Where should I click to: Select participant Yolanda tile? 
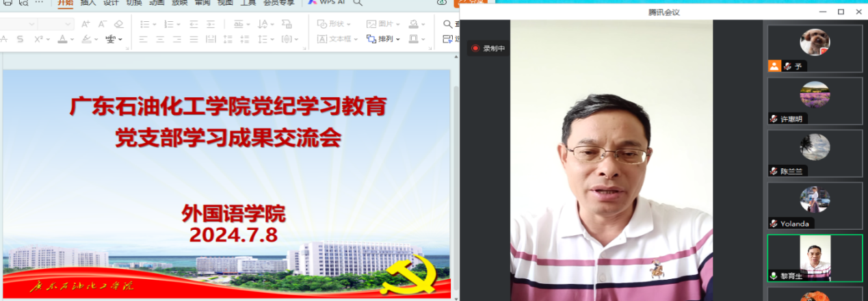(x=815, y=205)
